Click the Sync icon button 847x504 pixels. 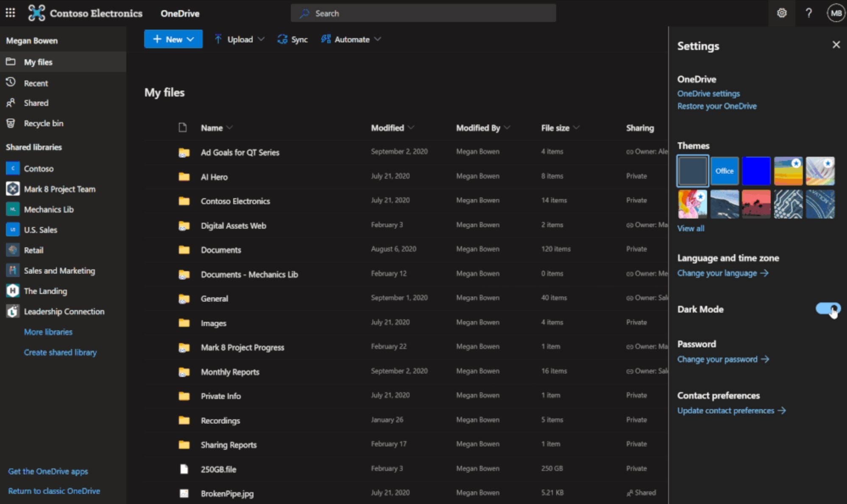click(x=282, y=39)
